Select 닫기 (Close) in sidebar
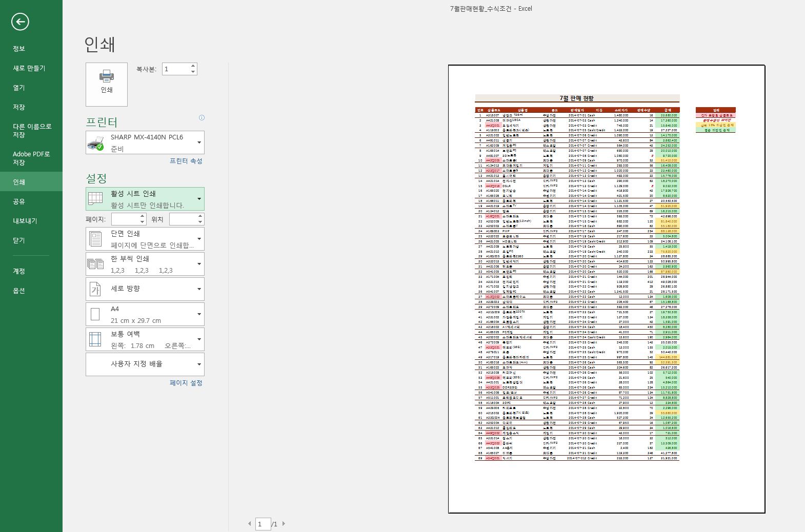 31,240
